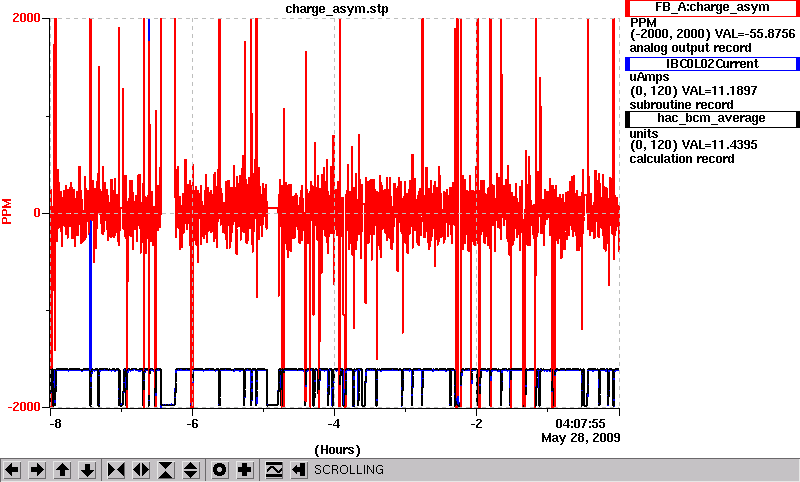The width and height of the screenshot is (800, 482).
Task: Click the May 28, 2009 date label
Action: pyautogui.click(x=581, y=438)
